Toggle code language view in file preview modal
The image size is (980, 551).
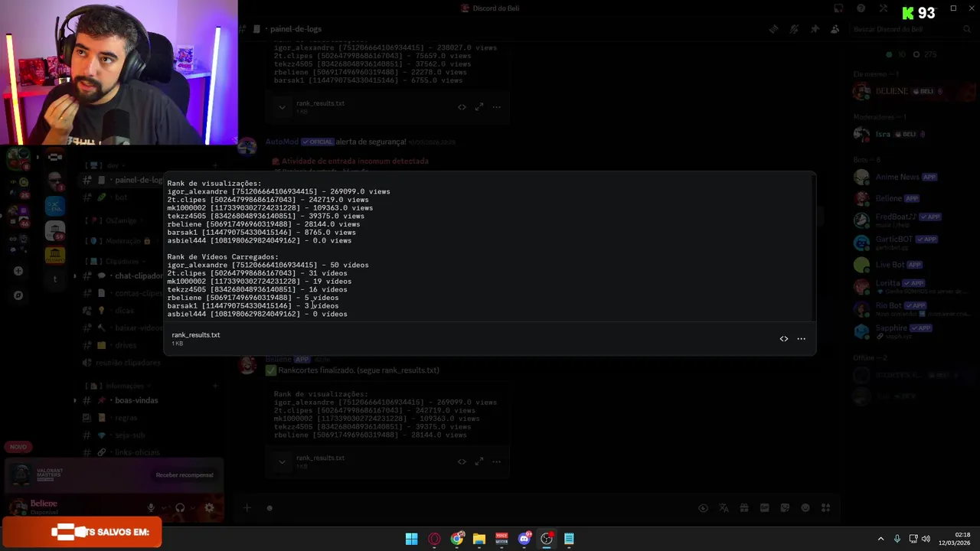click(x=783, y=338)
